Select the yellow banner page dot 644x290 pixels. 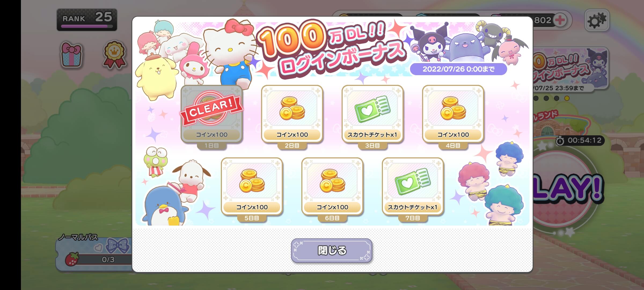point(567,98)
